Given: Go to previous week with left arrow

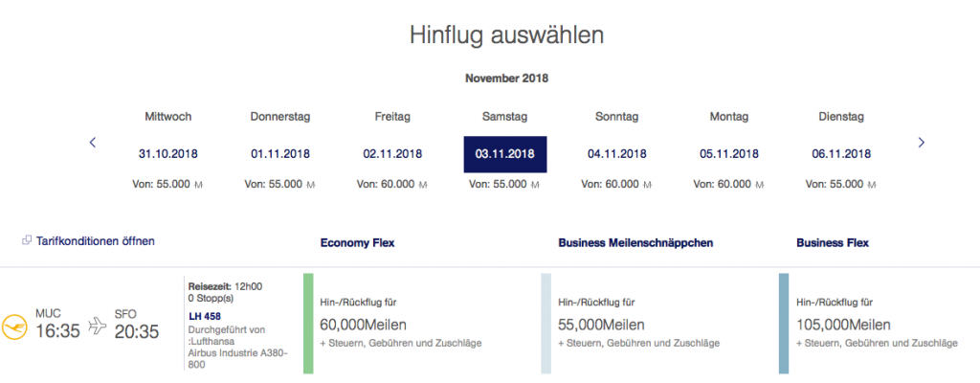Looking at the screenshot, I should (x=93, y=143).
